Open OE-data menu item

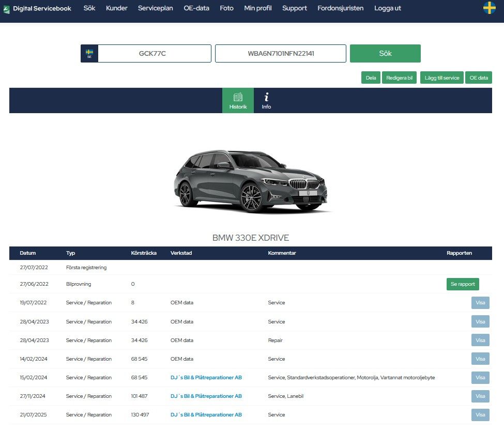coord(196,8)
